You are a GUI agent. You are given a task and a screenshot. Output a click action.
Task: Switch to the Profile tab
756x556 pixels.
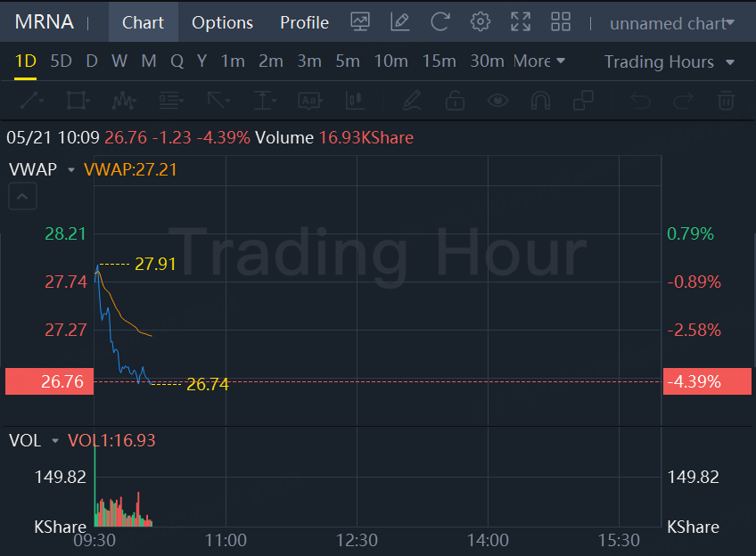(x=304, y=22)
